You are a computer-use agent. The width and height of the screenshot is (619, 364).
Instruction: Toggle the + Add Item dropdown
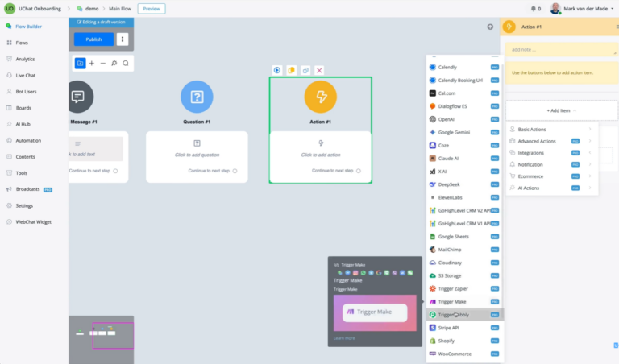tap(561, 110)
